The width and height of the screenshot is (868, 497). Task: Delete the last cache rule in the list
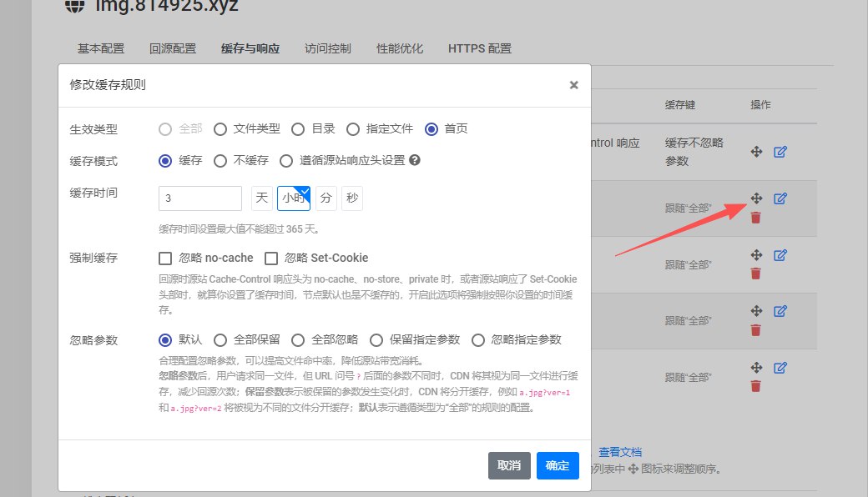(x=756, y=386)
